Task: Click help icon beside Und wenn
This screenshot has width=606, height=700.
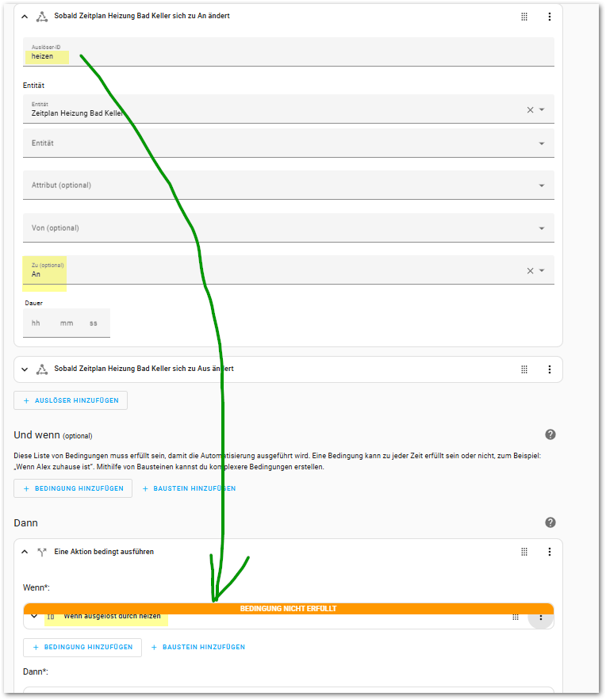Action: click(550, 434)
